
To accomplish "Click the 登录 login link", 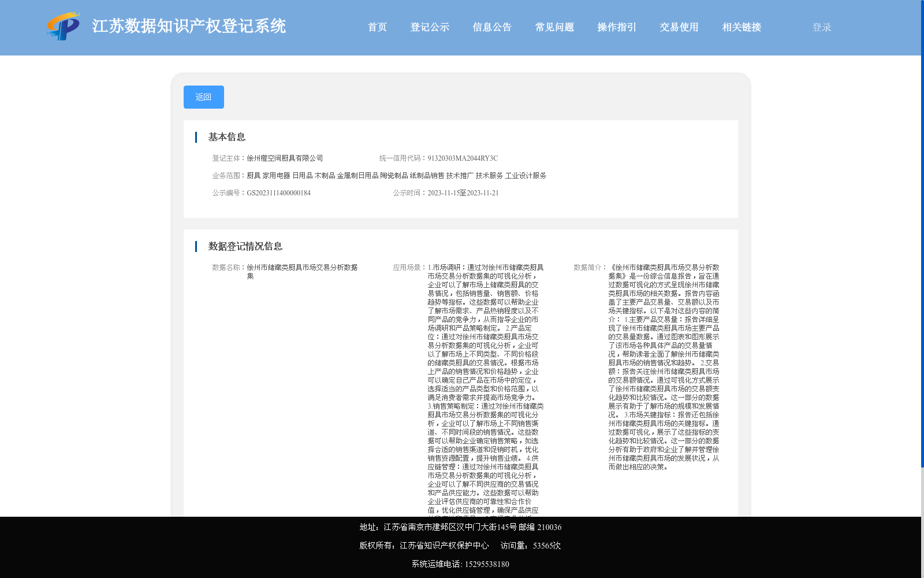I will 822,27.
